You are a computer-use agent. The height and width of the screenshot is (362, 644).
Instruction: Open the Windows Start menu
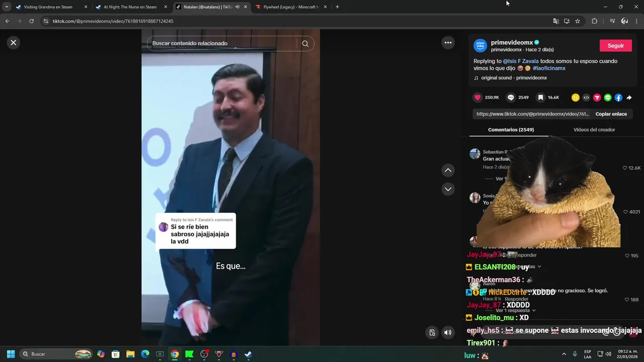pyautogui.click(x=11, y=354)
